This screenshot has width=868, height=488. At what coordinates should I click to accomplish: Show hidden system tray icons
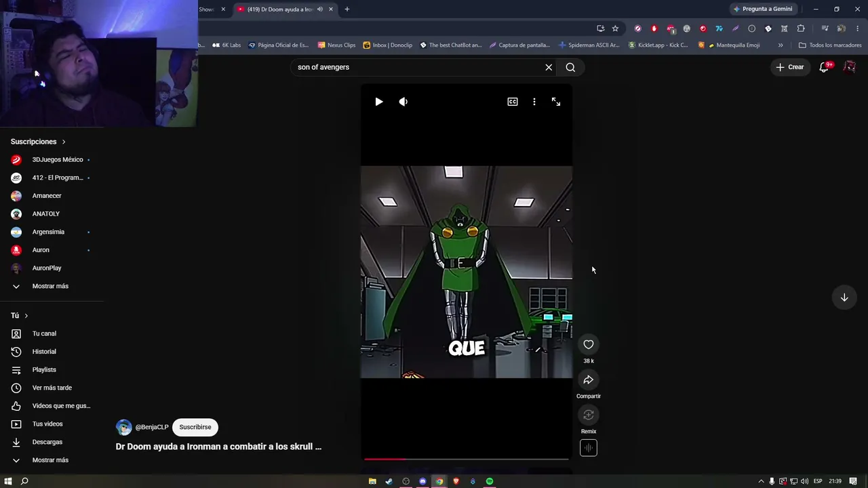coord(761,481)
